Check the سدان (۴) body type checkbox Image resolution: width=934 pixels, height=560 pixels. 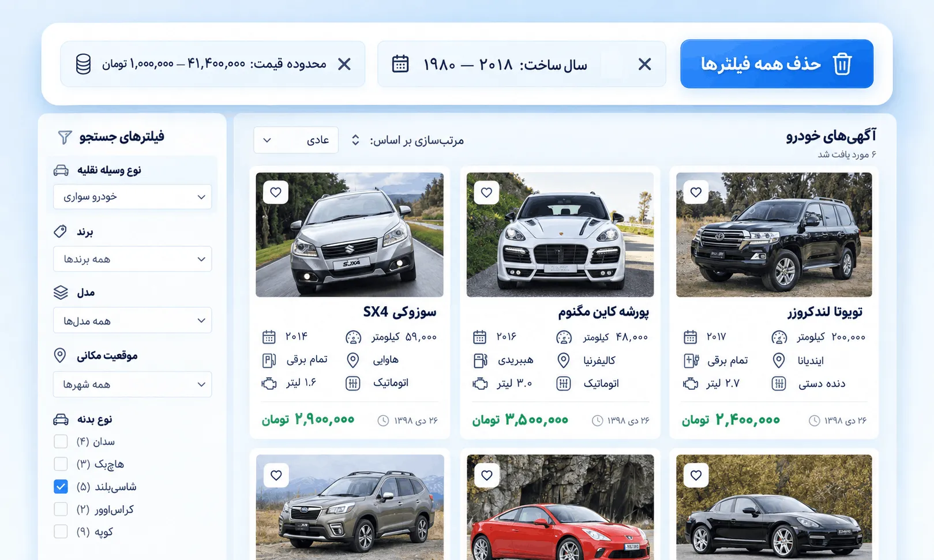[61, 441]
